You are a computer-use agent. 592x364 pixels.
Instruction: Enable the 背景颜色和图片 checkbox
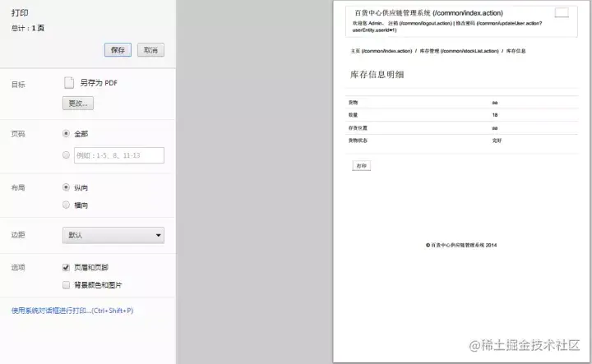coord(66,285)
